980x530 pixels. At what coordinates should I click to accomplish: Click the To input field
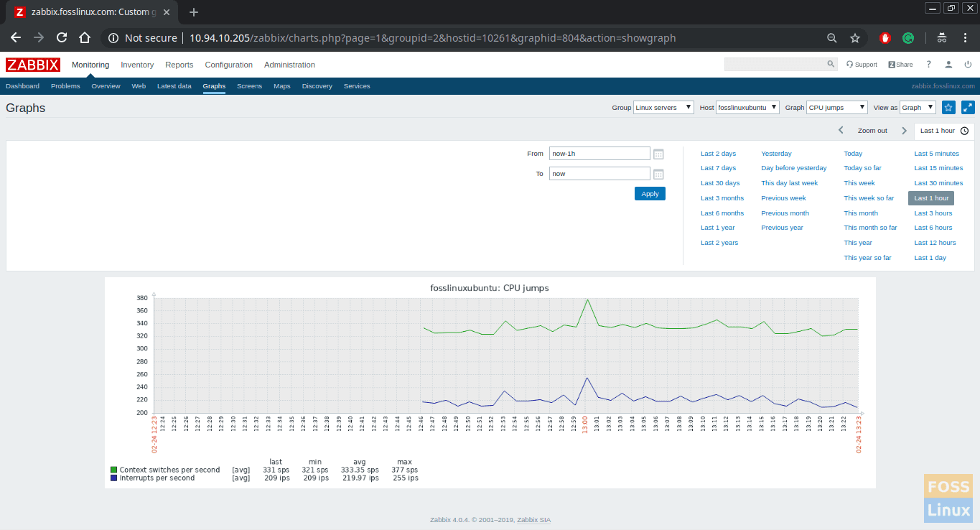[x=599, y=174]
